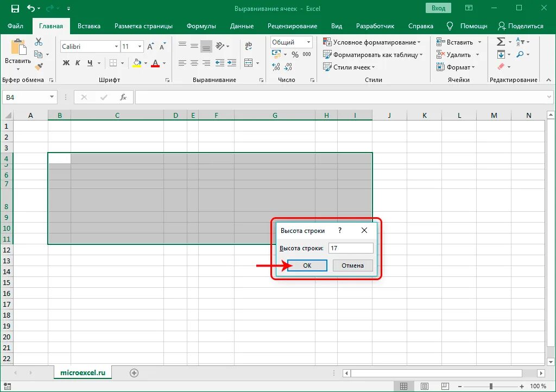Decrease font size with small A icon
Screen dimensions: 556x392
pos(163,47)
